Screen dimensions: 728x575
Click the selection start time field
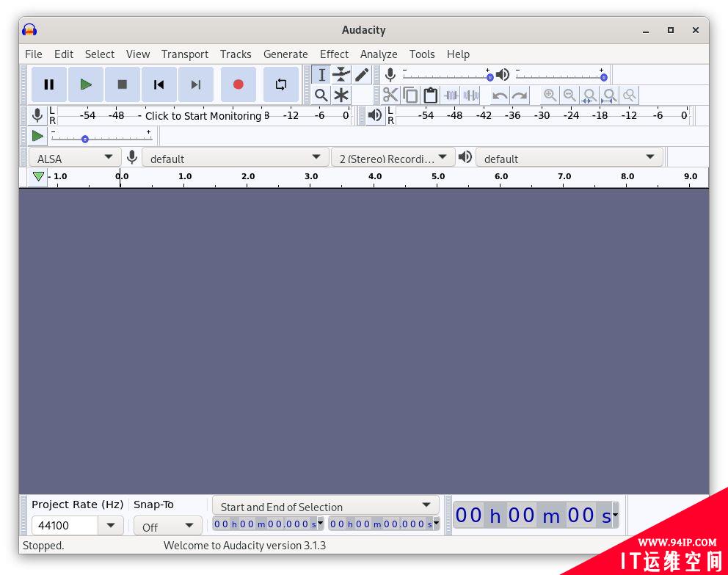pos(265,524)
